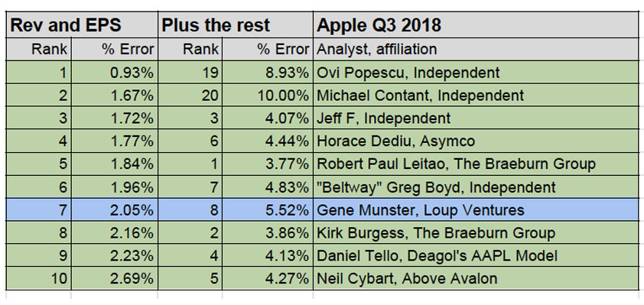Select the 2.69% error cell
This screenshot has width=644, height=305.
[115, 279]
